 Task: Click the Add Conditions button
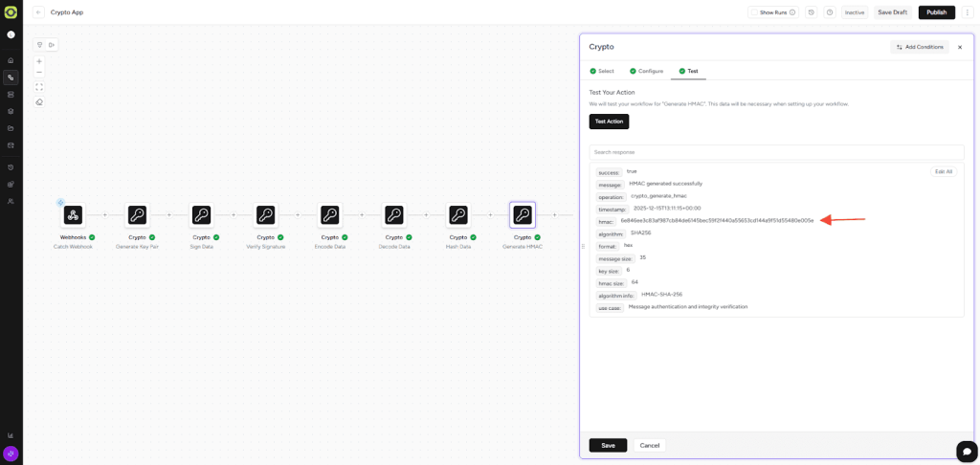920,47
